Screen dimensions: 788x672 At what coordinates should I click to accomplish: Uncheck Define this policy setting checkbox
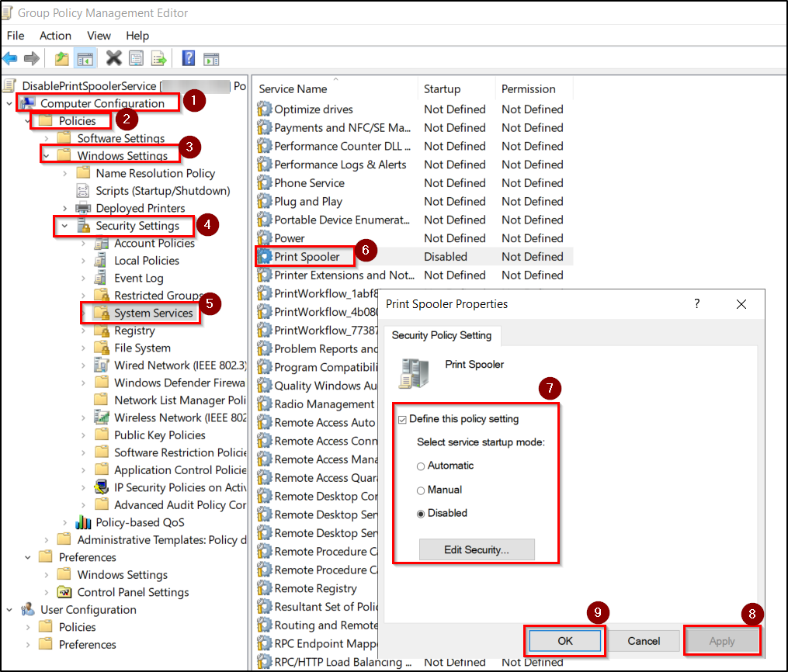click(x=402, y=419)
